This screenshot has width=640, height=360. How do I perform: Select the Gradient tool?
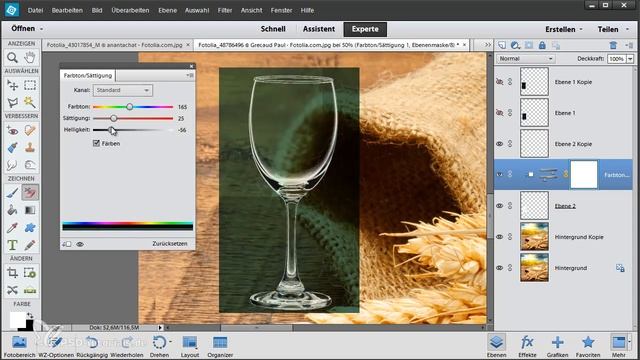click(x=30, y=210)
